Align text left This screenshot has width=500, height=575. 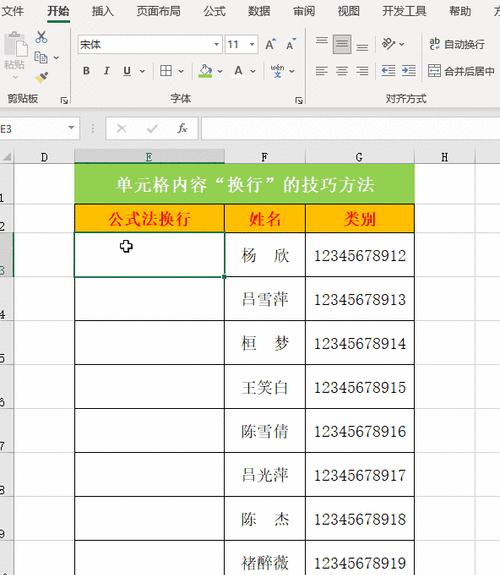pyautogui.click(x=322, y=70)
